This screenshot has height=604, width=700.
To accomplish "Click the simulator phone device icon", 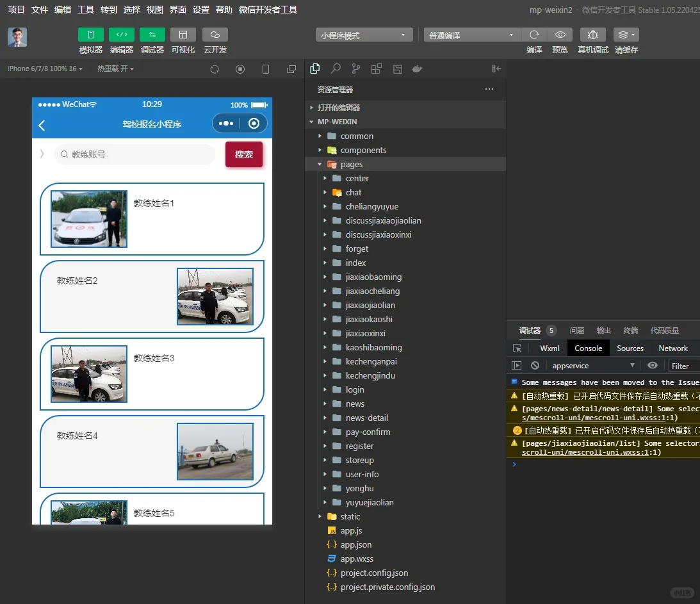I will coord(266,69).
